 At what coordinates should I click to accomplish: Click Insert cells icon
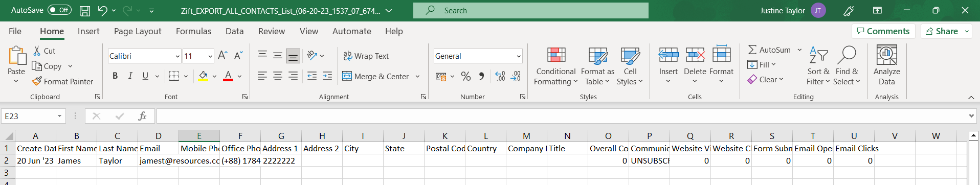669,55
